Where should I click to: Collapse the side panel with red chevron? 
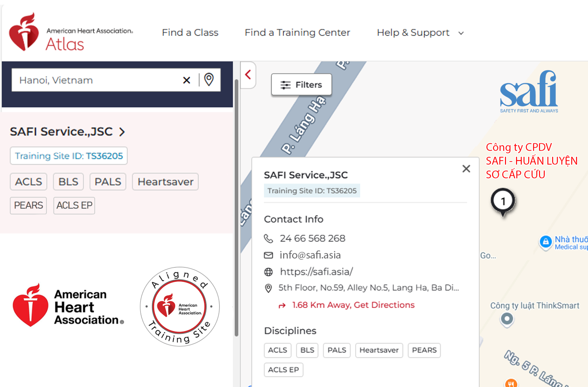[248, 75]
